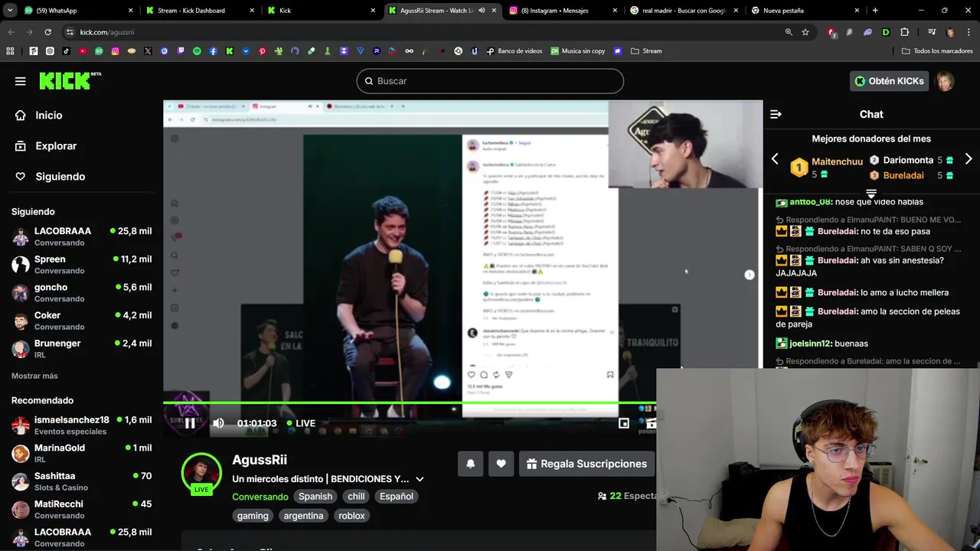
Task: Focus the Buscar search field
Action: [x=490, y=81]
